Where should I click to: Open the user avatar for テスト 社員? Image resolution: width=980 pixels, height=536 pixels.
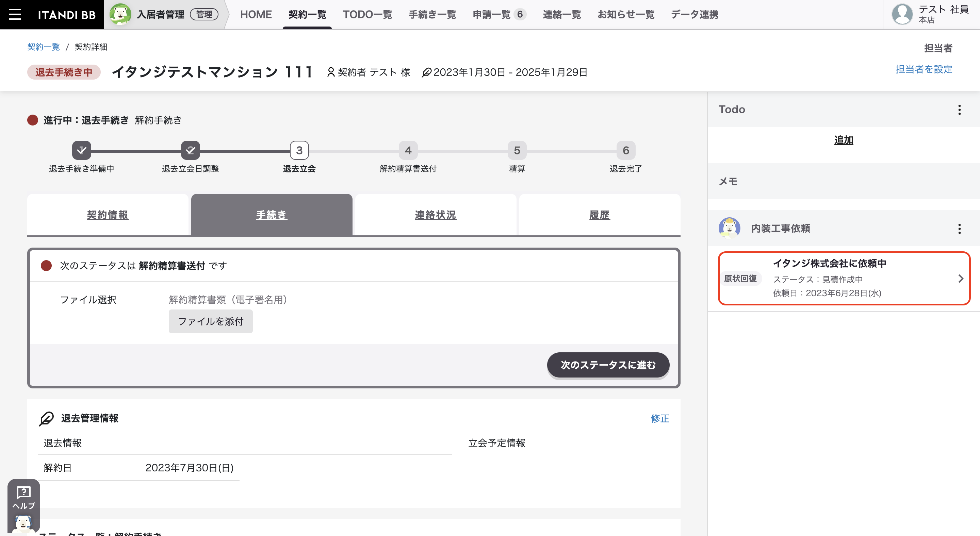point(902,14)
